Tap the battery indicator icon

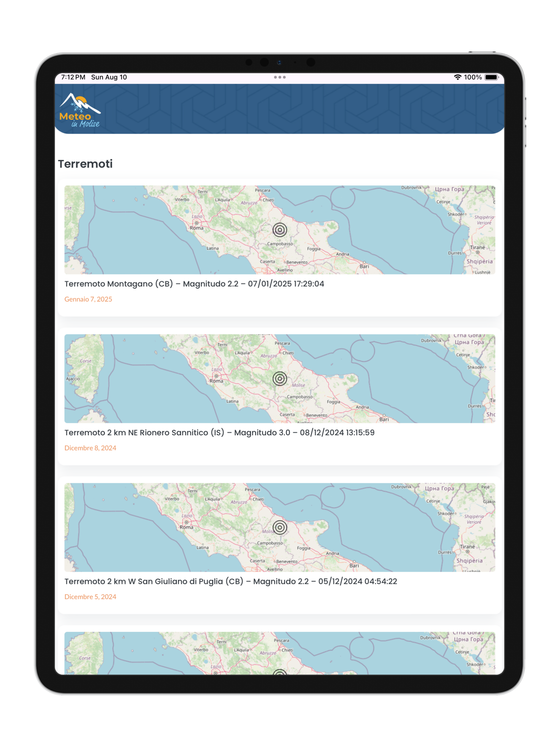pos(491,77)
